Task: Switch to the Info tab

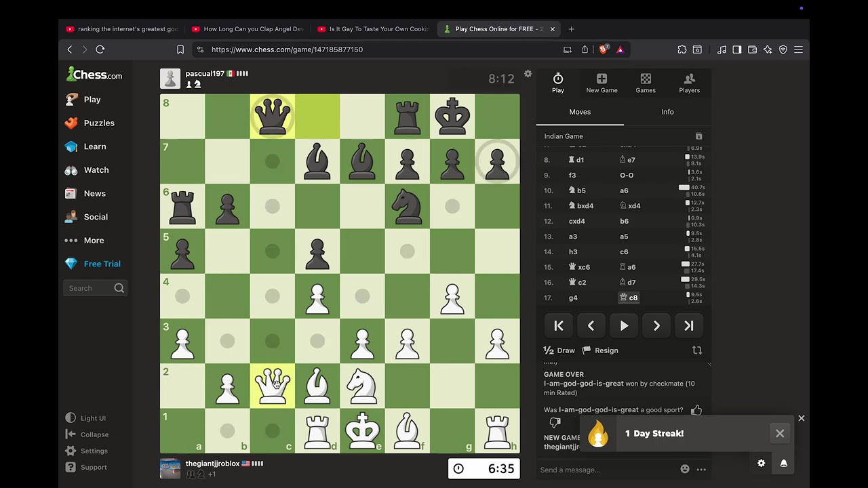Action: tap(668, 112)
